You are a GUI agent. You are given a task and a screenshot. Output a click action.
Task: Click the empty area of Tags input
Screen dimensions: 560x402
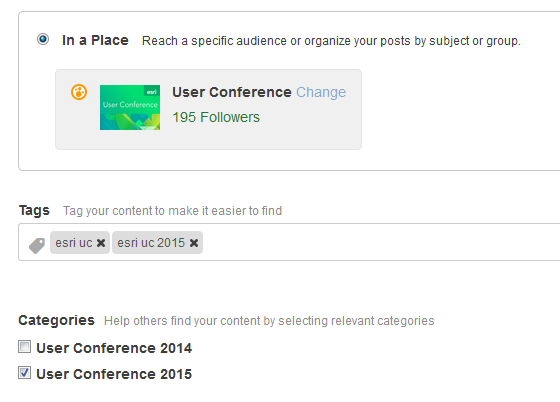(379, 242)
